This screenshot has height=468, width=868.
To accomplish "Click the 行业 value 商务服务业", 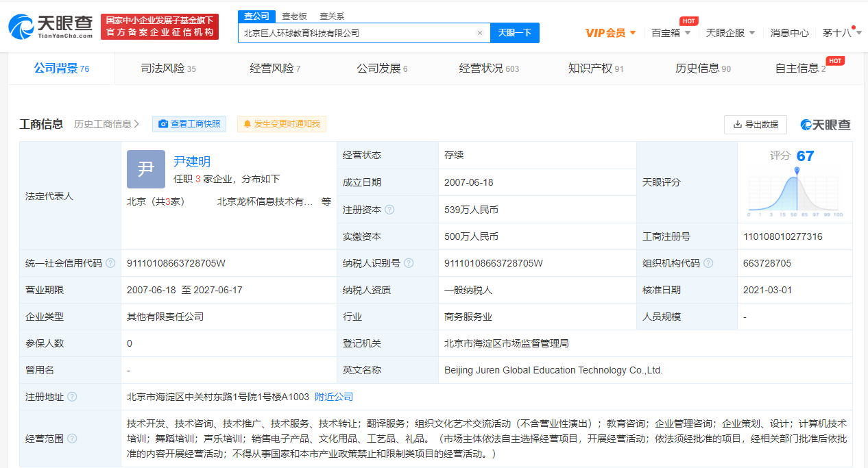I will click(x=468, y=317).
